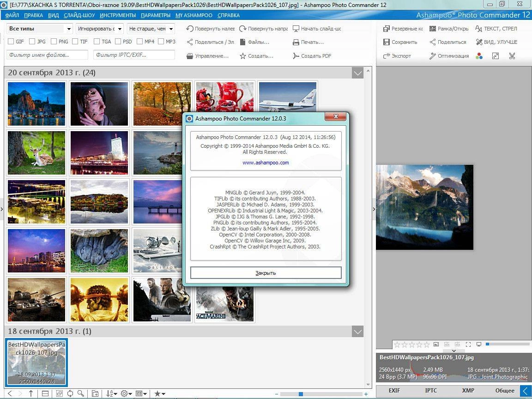The width and height of the screenshot is (532, 399).
Task: Open the 'Не старше, чем' dropdown
Action: click(151, 29)
